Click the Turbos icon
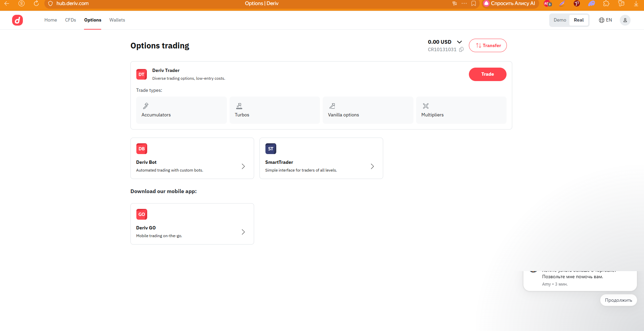644x331 pixels. click(x=239, y=106)
